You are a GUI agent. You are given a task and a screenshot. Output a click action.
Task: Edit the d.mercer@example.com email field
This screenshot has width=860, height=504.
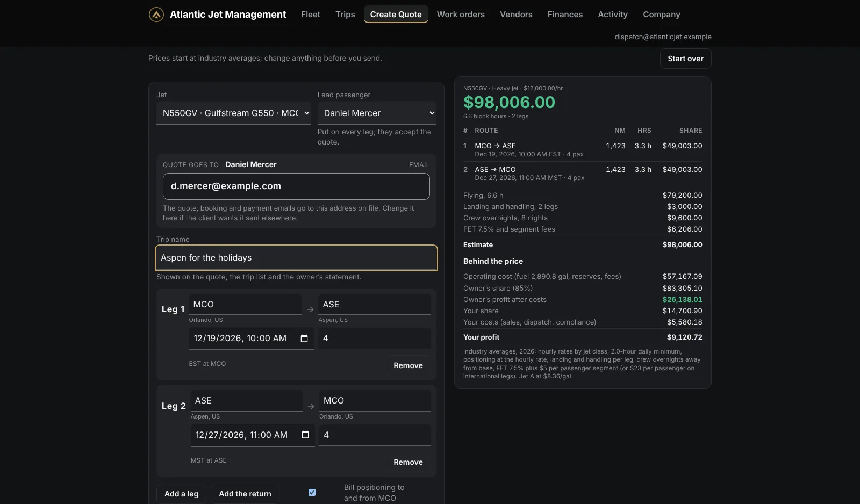point(296,186)
